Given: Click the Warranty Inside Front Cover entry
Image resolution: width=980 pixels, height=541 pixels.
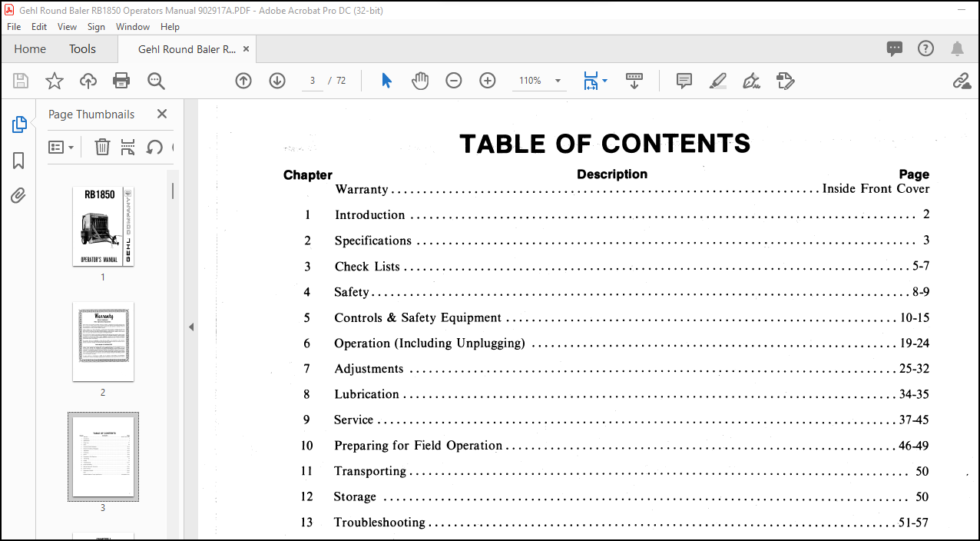Looking at the screenshot, I should point(632,189).
